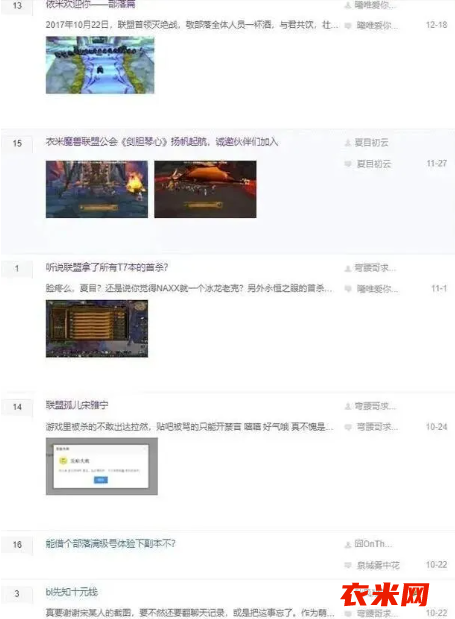Click author icon for the 剑胆琴心 guild thread
455x619 pixels.
pyautogui.click(x=348, y=143)
